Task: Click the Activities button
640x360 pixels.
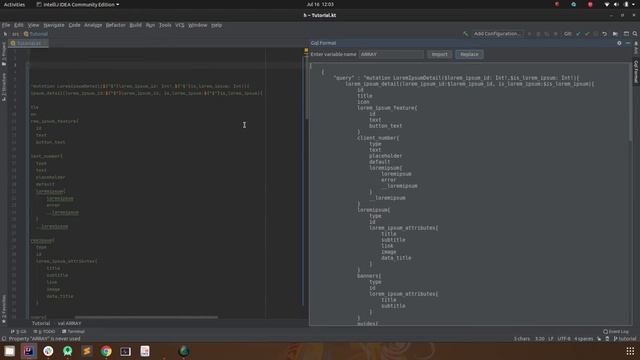Action: tap(14, 4)
